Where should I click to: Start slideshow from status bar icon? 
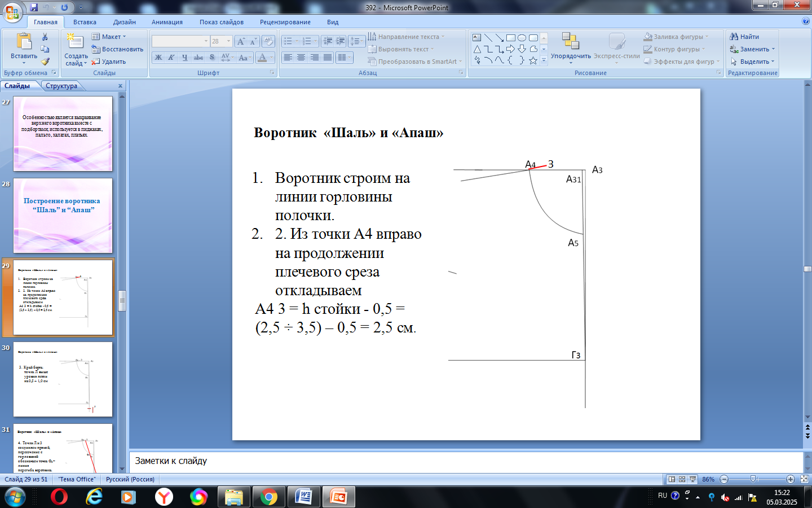pos(693,479)
